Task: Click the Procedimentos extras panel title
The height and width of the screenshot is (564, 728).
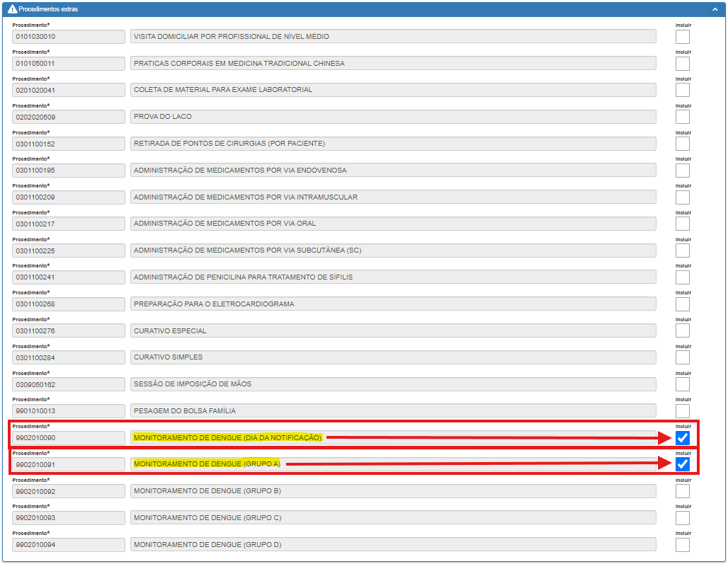Action: click(x=48, y=10)
